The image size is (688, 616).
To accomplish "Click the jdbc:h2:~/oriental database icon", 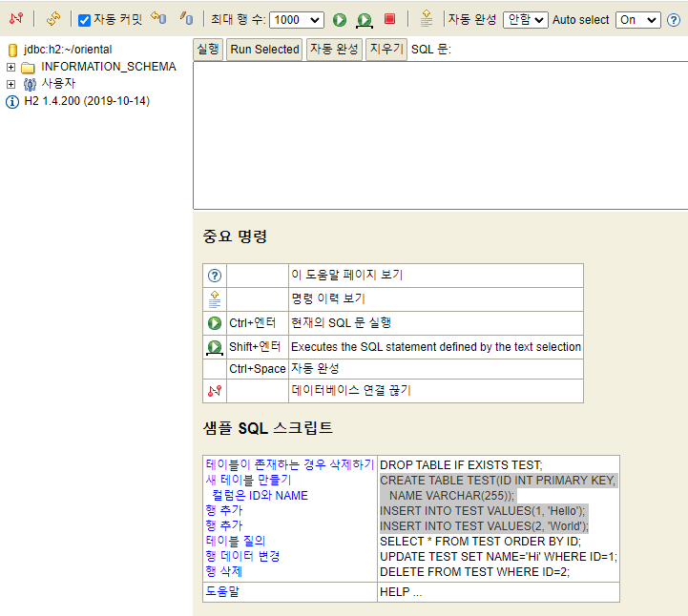I will [12, 50].
